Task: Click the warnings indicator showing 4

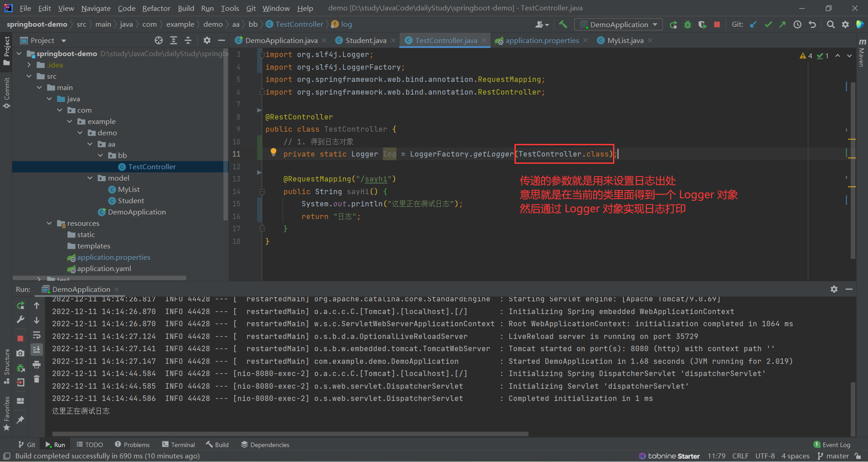Action: (806, 56)
